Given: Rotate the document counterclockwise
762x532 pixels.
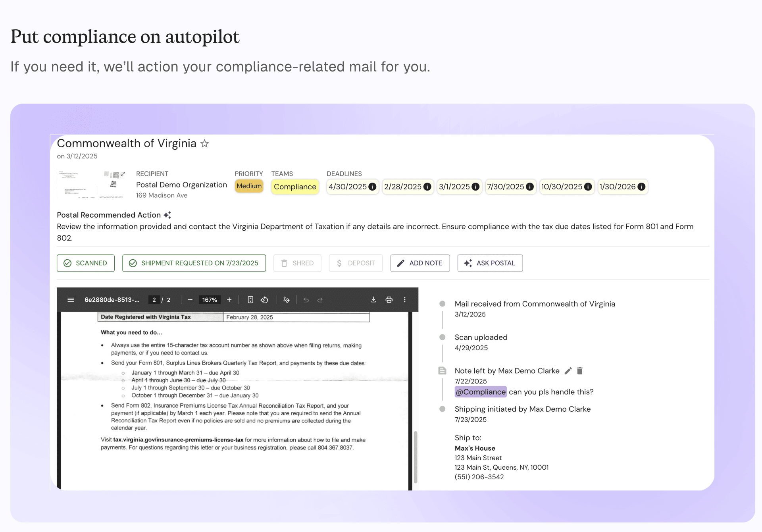Looking at the screenshot, I should point(264,300).
